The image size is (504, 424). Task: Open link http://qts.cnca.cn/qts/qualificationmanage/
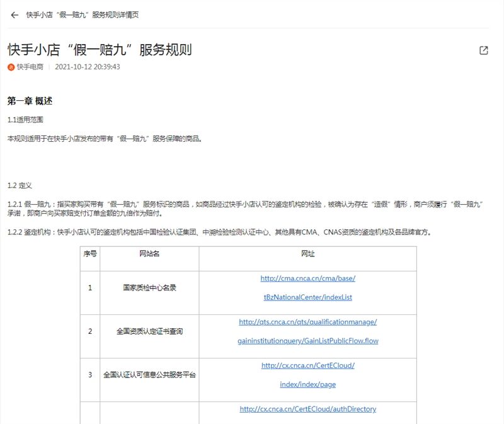click(307, 322)
